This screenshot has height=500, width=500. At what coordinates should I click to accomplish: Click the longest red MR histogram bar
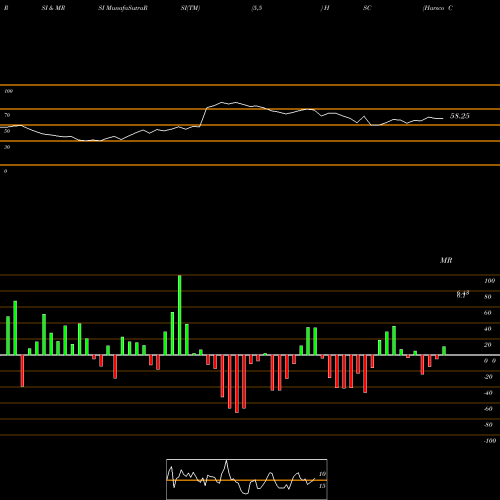click(x=237, y=384)
